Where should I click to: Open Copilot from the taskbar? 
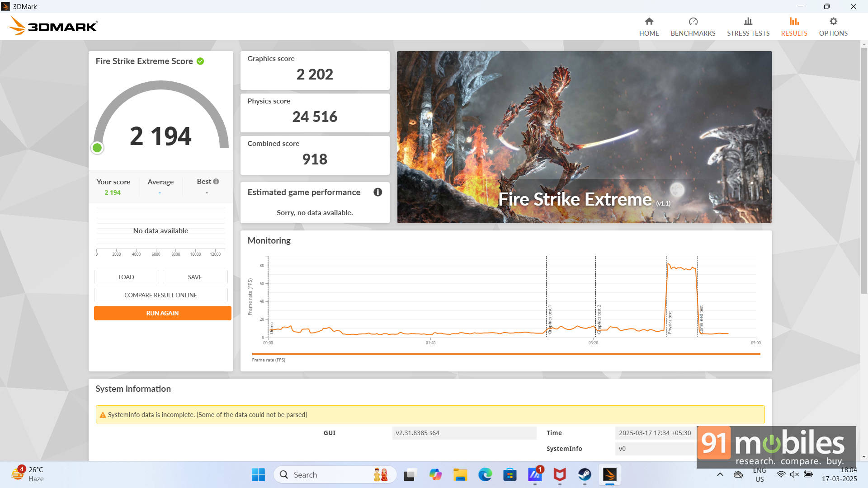pos(435,475)
